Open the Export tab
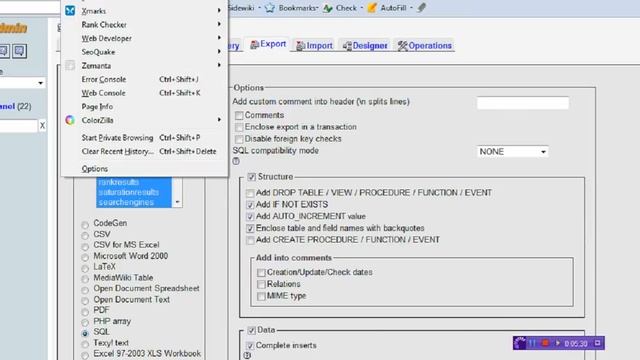This screenshot has height=360, width=640. point(268,44)
